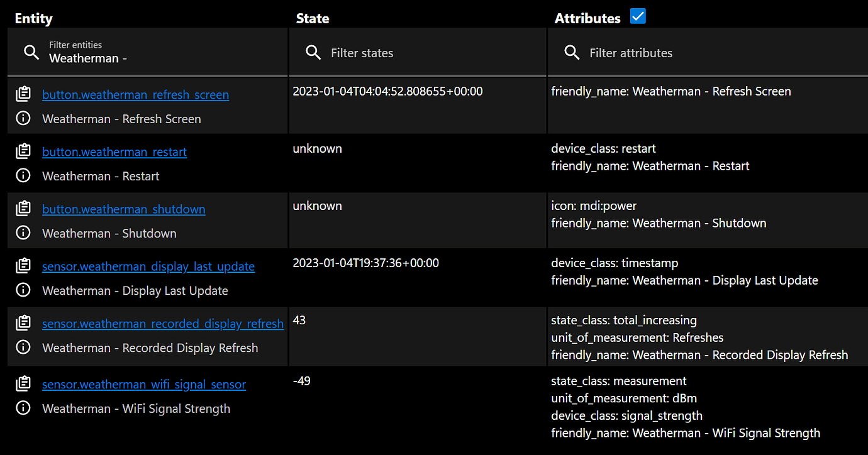This screenshot has height=455, width=868.
Task: Show info for Weatherman - Refresh Screen
Action: coord(23,119)
